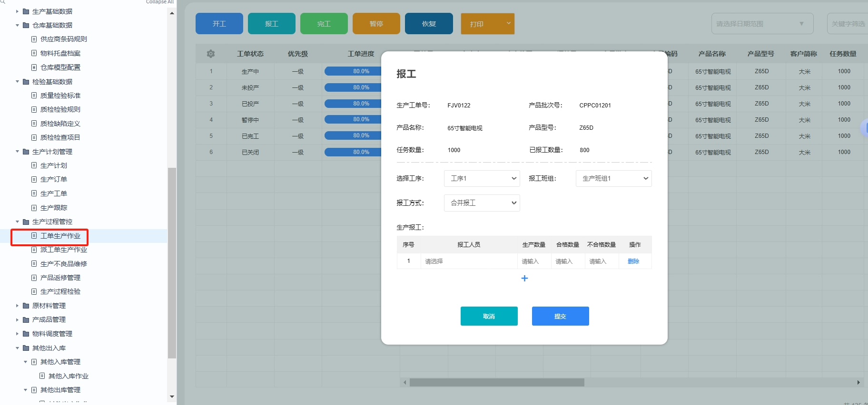Click the table's horizontal scrollbar thumb
Image resolution: width=868 pixels, height=405 pixels.
pos(496,383)
